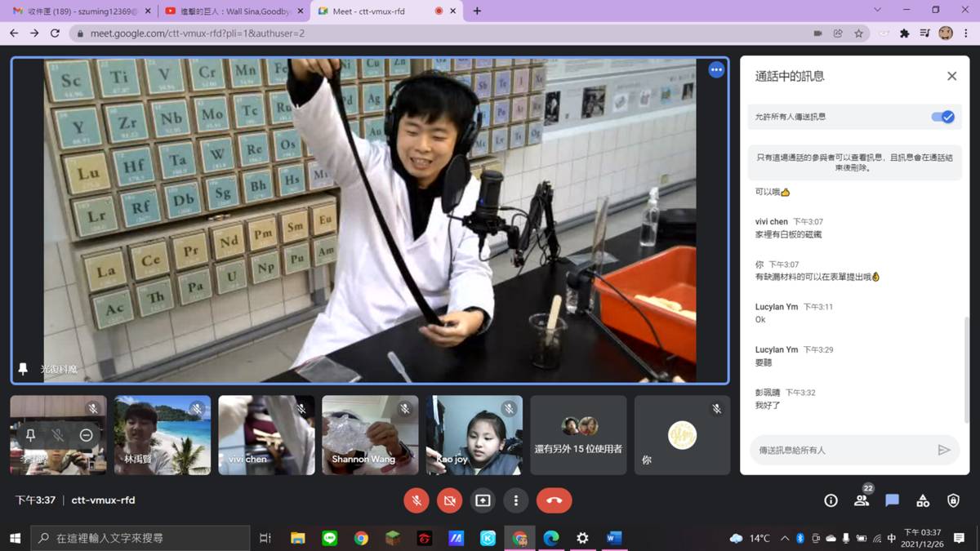Show hidden system tray icons
The height and width of the screenshot is (551, 980).
(785, 538)
